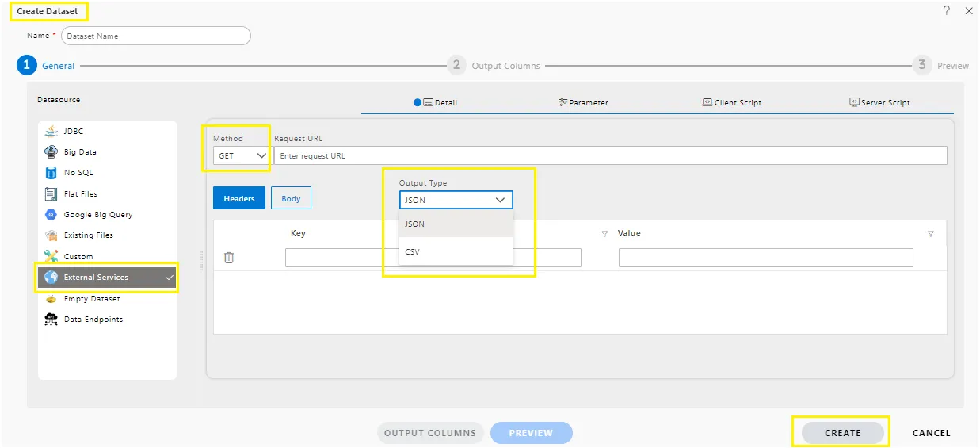Switch to the Parameter tab
The height and width of the screenshot is (448, 980).
point(583,102)
